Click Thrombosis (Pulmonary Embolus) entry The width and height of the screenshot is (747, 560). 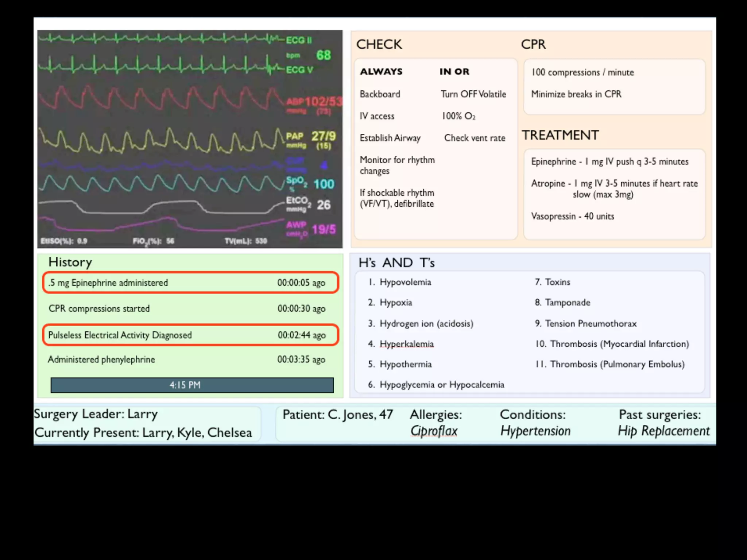coord(617,364)
